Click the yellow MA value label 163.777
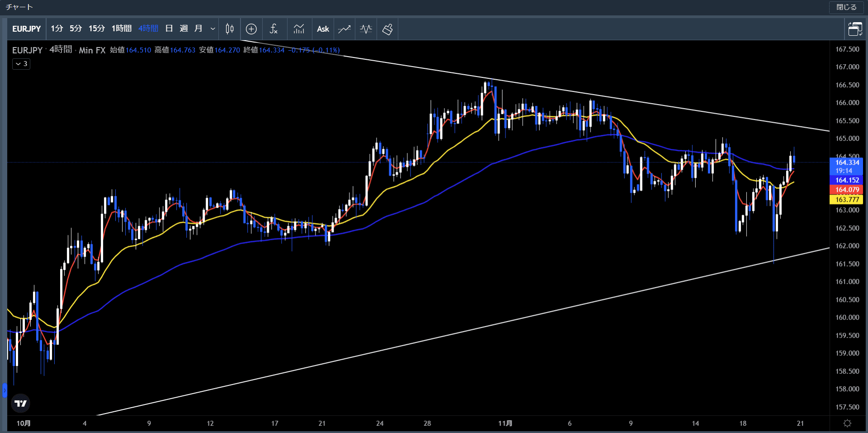 (847, 200)
